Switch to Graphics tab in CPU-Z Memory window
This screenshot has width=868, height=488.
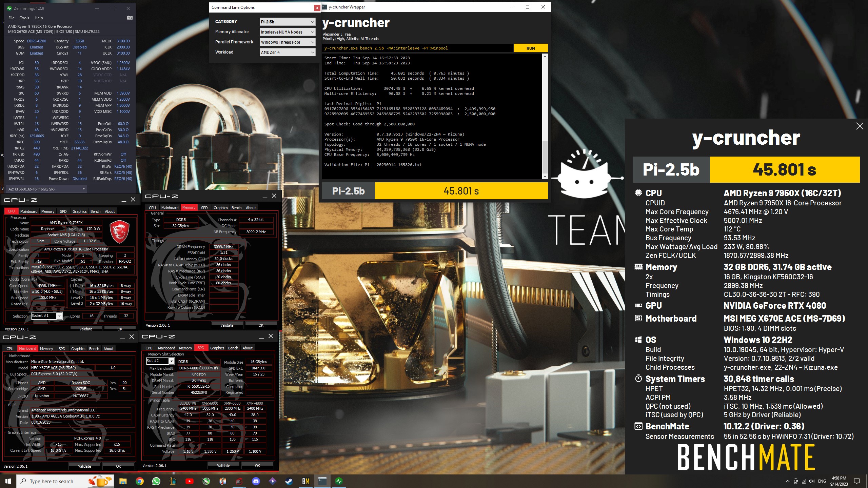(x=220, y=208)
